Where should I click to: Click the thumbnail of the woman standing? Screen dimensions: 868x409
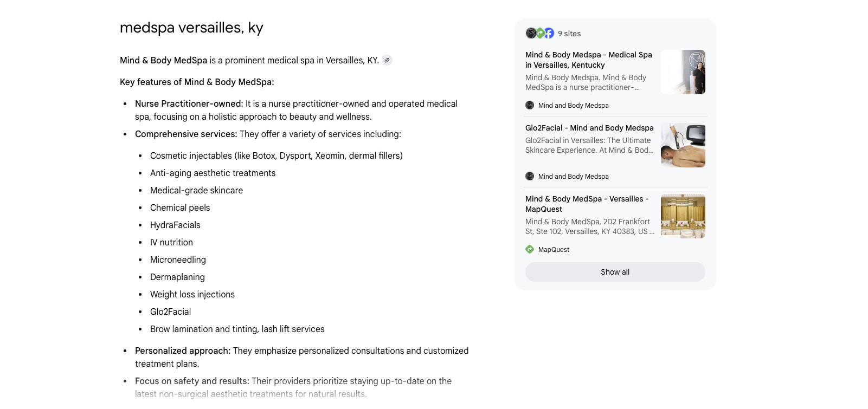[683, 72]
